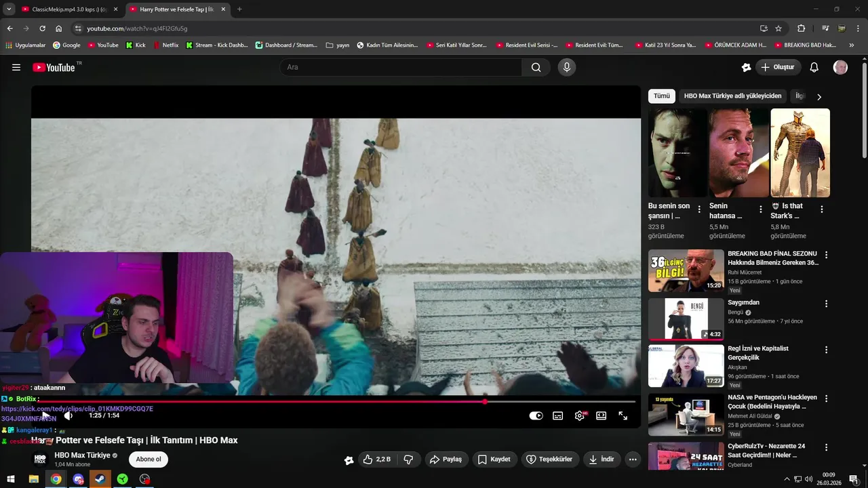Image resolution: width=868 pixels, height=488 pixels.
Task: Show next filter chips with right arrow
Action: [818, 97]
